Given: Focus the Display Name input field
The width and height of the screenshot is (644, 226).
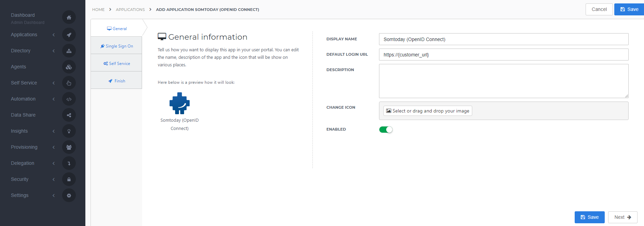Looking at the screenshot, I should (504, 39).
